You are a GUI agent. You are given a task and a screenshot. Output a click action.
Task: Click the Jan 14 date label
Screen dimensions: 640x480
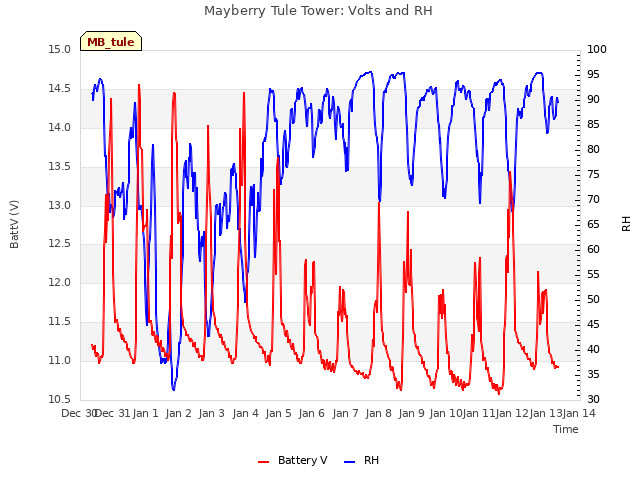(579, 413)
